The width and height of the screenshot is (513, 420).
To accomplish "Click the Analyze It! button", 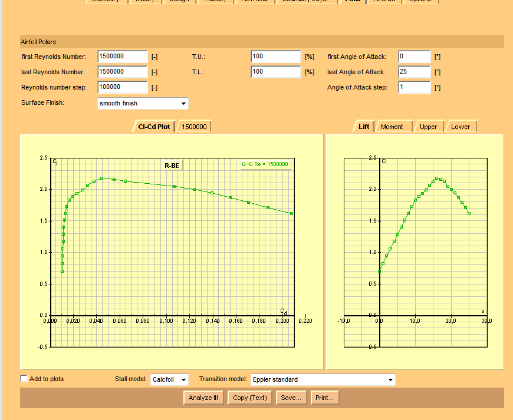I will click(x=203, y=398).
